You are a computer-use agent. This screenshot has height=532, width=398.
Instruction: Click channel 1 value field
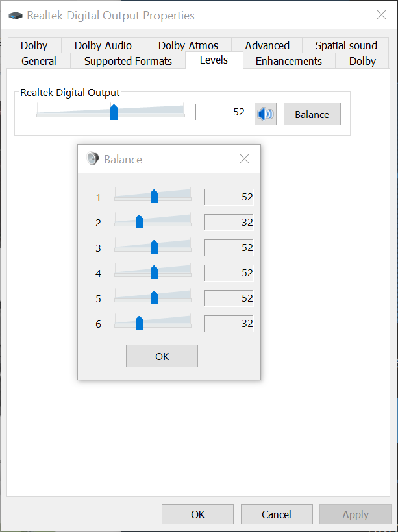pyautogui.click(x=229, y=197)
